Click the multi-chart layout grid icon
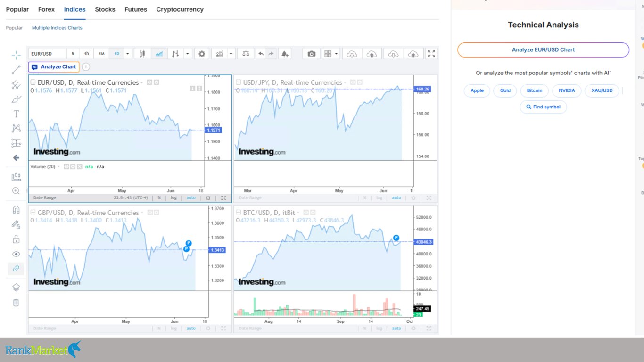Screen dimensions: 644x362 [328, 54]
